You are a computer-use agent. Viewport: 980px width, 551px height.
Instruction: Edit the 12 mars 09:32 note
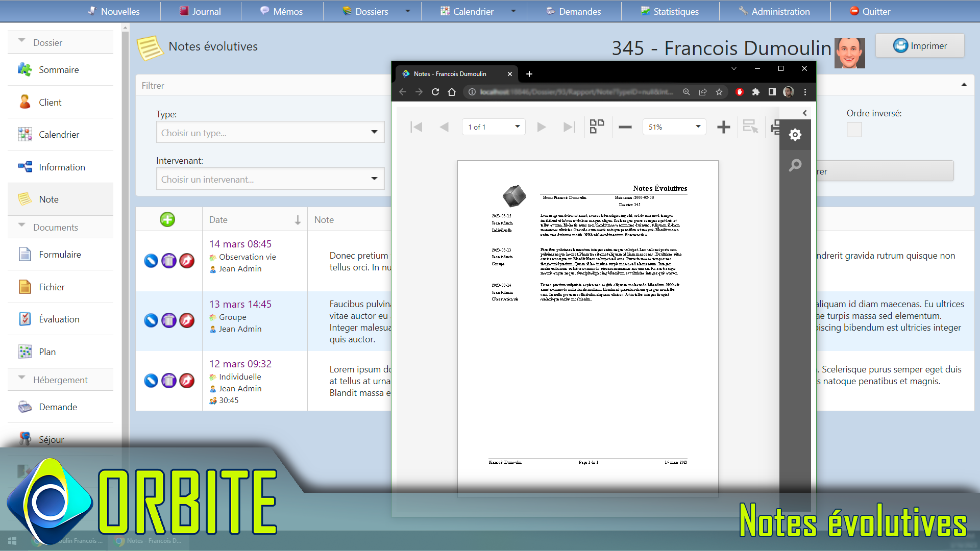tap(151, 381)
